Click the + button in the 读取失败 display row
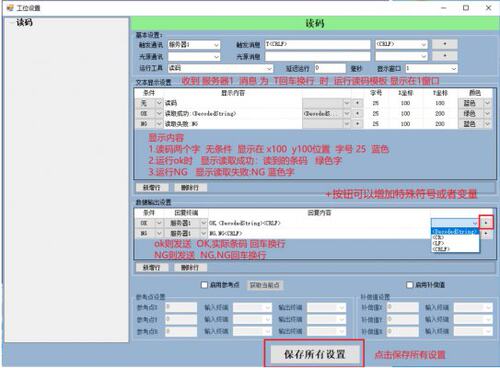 point(357,124)
